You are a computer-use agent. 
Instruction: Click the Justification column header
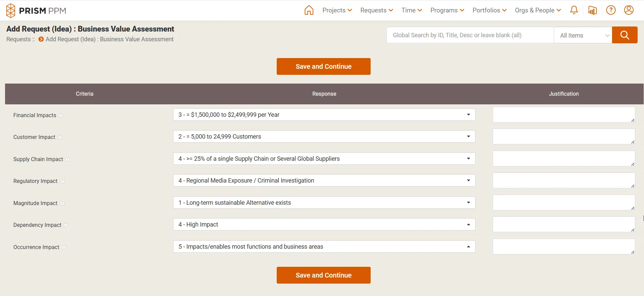(x=564, y=94)
